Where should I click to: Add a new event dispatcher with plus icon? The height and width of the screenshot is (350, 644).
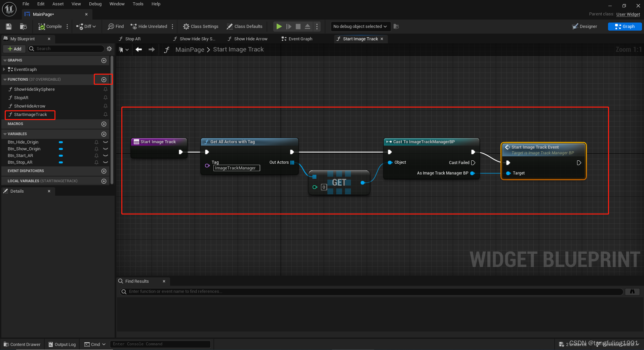(x=104, y=171)
